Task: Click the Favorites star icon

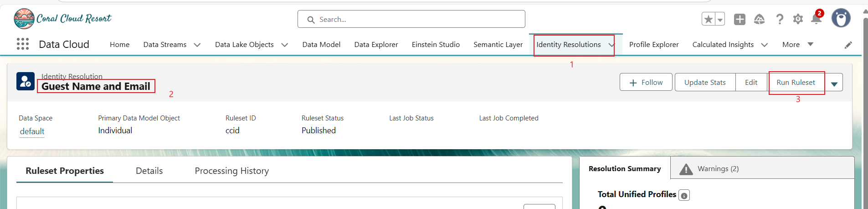Action: 708,19
